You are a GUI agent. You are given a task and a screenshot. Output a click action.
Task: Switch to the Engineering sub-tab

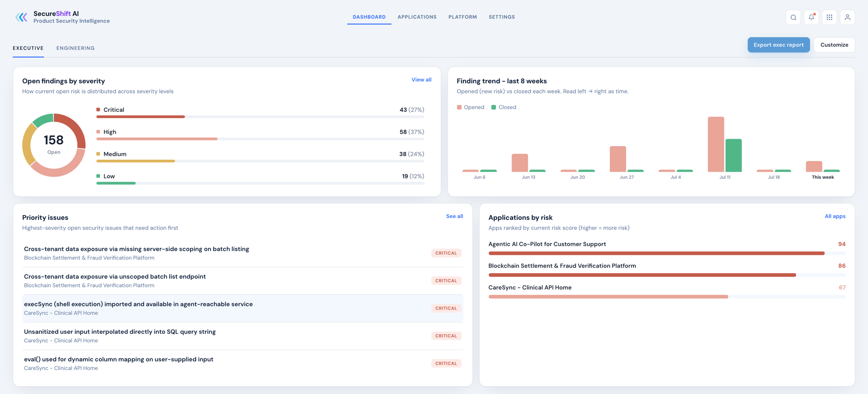pyautogui.click(x=75, y=48)
